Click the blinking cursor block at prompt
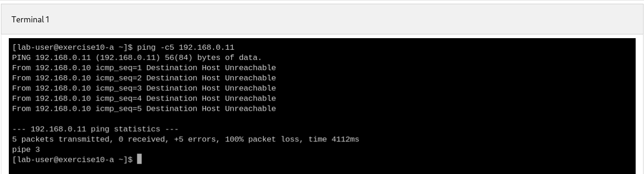Screen dimensions: 644x174 [x=140, y=160]
